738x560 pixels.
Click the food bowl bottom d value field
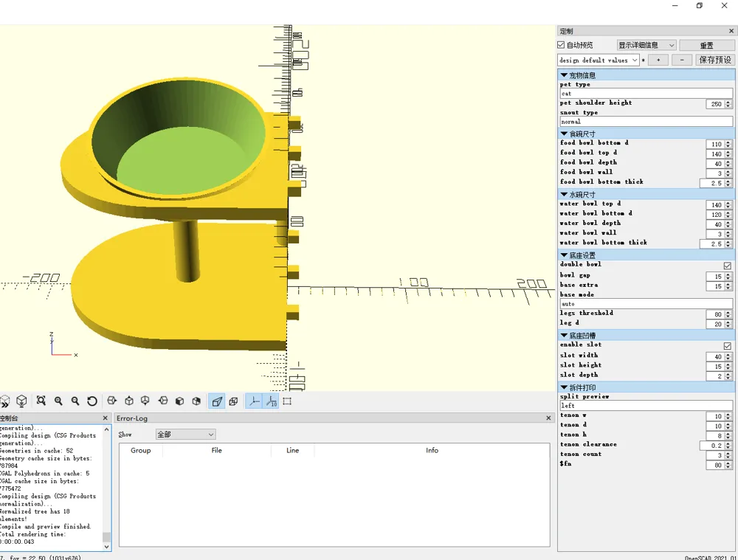(x=715, y=145)
